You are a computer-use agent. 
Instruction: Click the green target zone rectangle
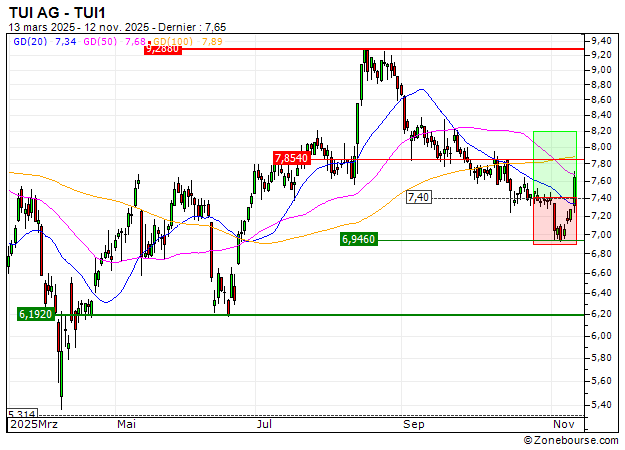pyautogui.click(x=554, y=160)
